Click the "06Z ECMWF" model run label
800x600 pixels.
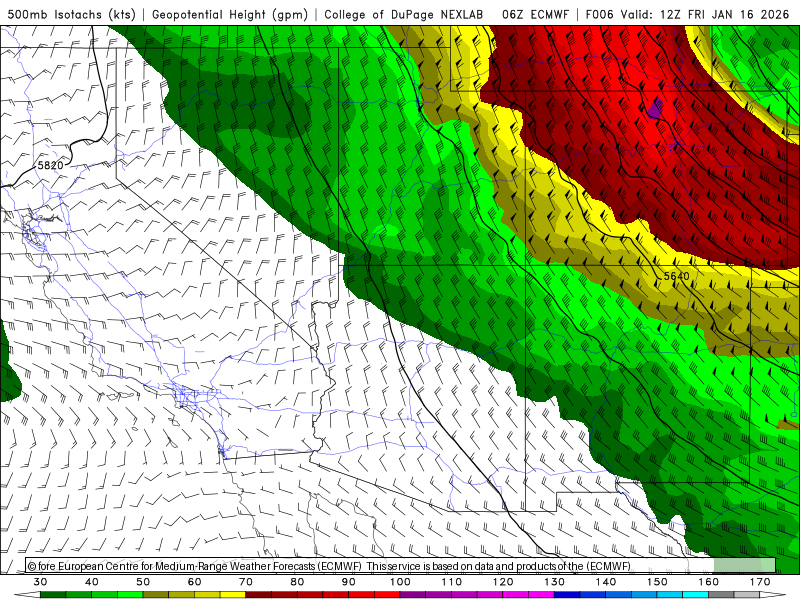point(535,14)
